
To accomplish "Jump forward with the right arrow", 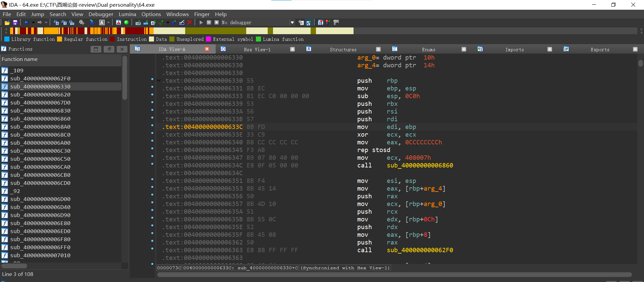I will coord(40,22).
